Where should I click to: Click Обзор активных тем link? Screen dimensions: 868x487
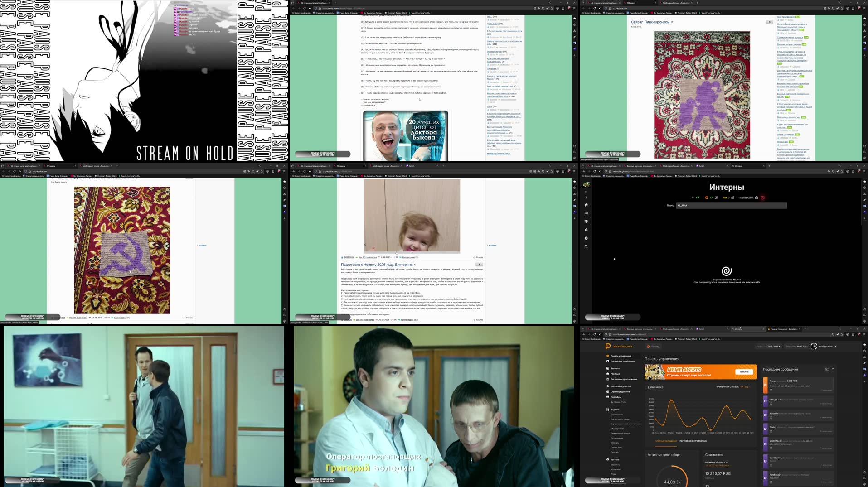point(499,154)
